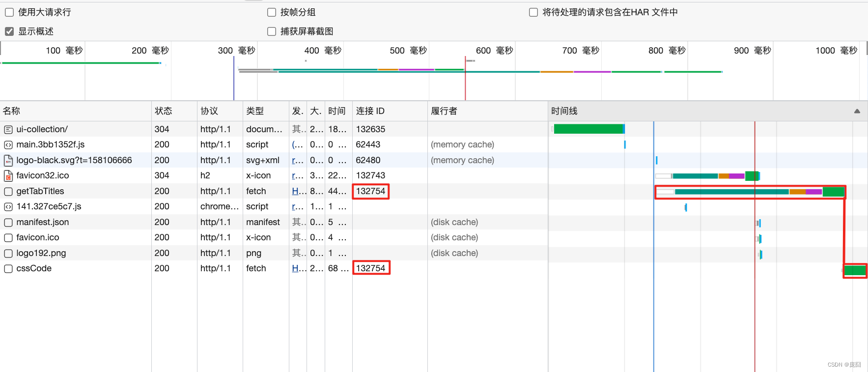Click the chrome… protocol cell
The image size is (868, 372).
click(220, 206)
